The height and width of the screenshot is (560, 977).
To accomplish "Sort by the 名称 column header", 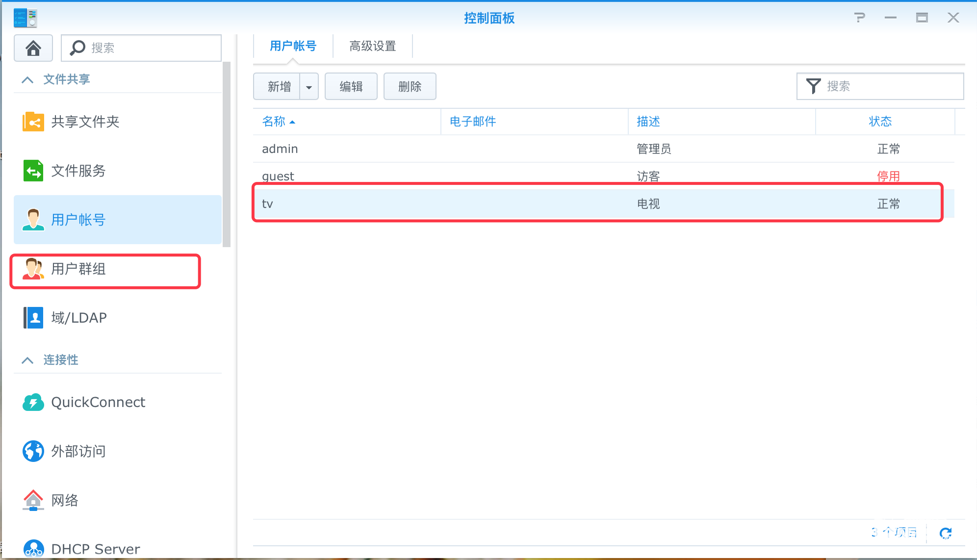I will (x=347, y=122).
